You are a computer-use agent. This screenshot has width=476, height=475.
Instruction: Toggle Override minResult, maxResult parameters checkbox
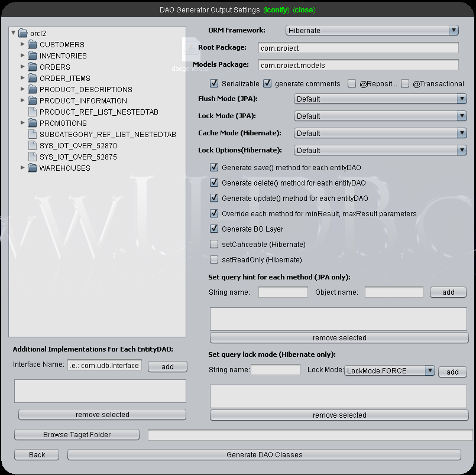coord(214,213)
